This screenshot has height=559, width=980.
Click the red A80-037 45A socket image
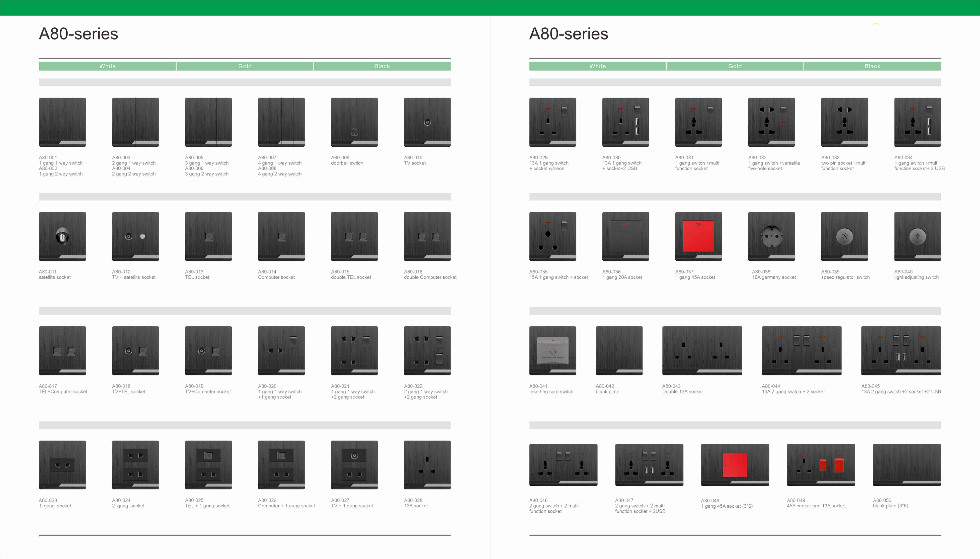[x=698, y=236]
